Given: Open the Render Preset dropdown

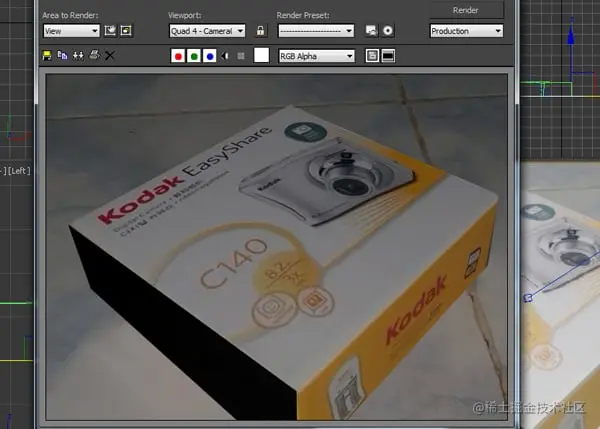Looking at the screenshot, I should 316,31.
